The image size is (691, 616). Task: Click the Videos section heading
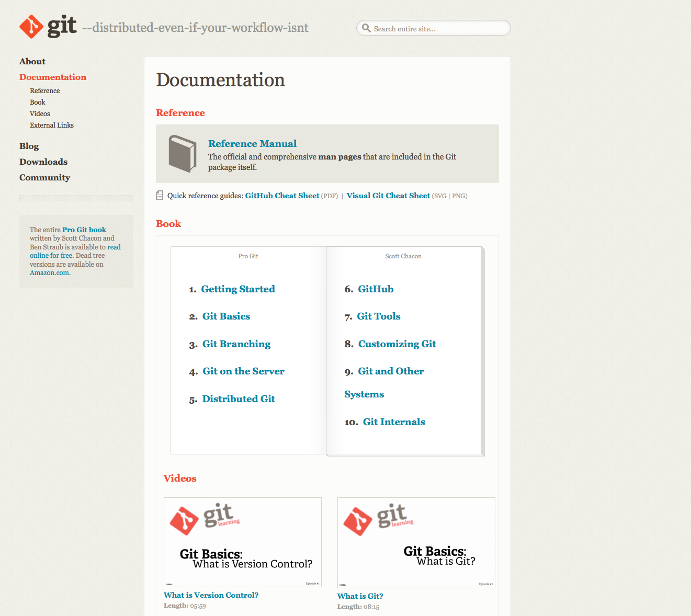coord(180,478)
